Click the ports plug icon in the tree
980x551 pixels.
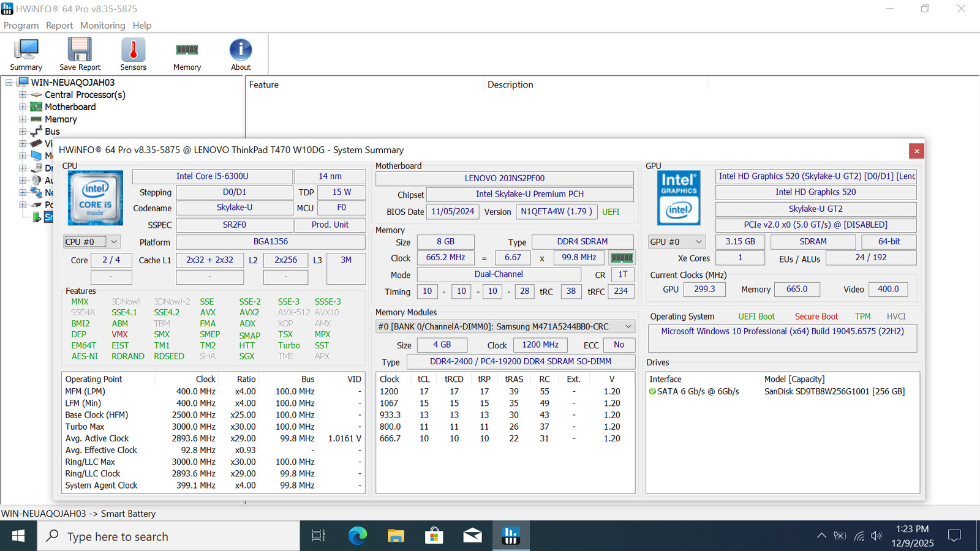pyautogui.click(x=36, y=205)
